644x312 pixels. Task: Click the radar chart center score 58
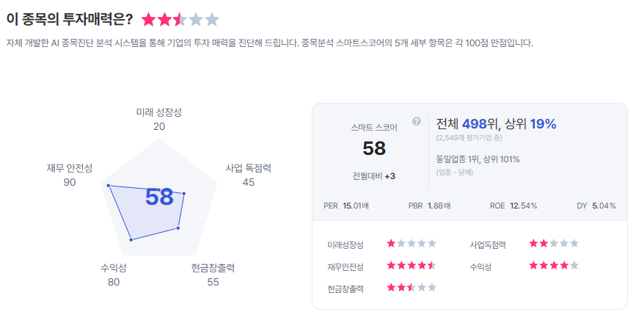[x=159, y=197]
